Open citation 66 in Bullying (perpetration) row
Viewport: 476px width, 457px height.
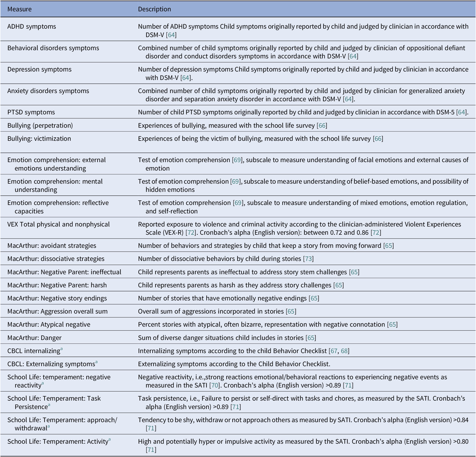click(322, 125)
